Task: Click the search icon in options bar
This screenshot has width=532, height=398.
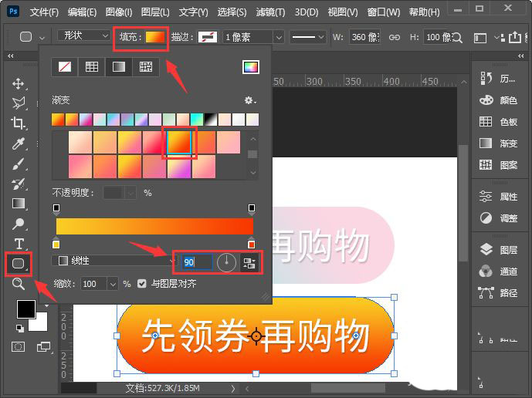Action: [x=457, y=37]
